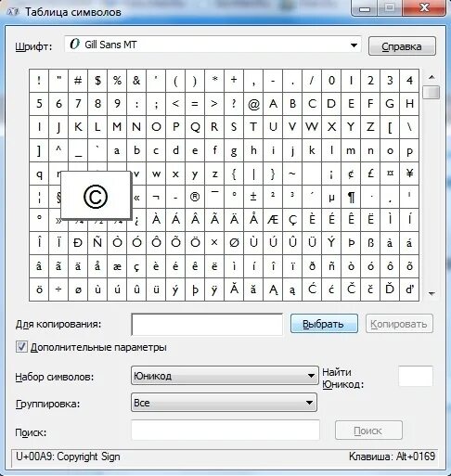This screenshot has width=451, height=476.
Task: Choose the dollar $ sign cell
Action: pos(97,81)
